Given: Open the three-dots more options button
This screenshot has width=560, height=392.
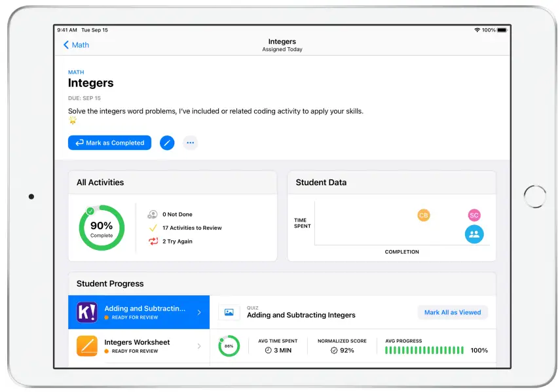Looking at the screenshot, I should 191,143.
